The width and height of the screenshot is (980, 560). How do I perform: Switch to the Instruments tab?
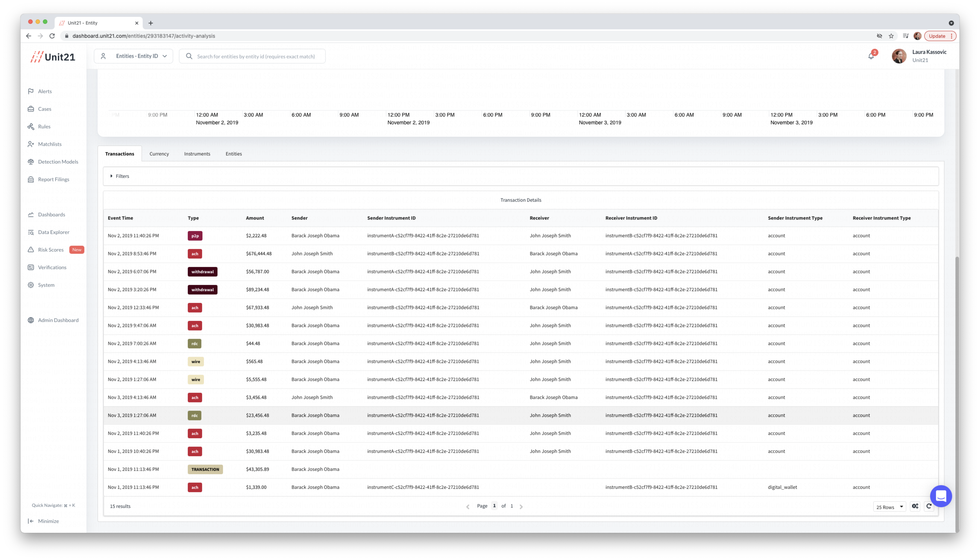click(197, 154)
